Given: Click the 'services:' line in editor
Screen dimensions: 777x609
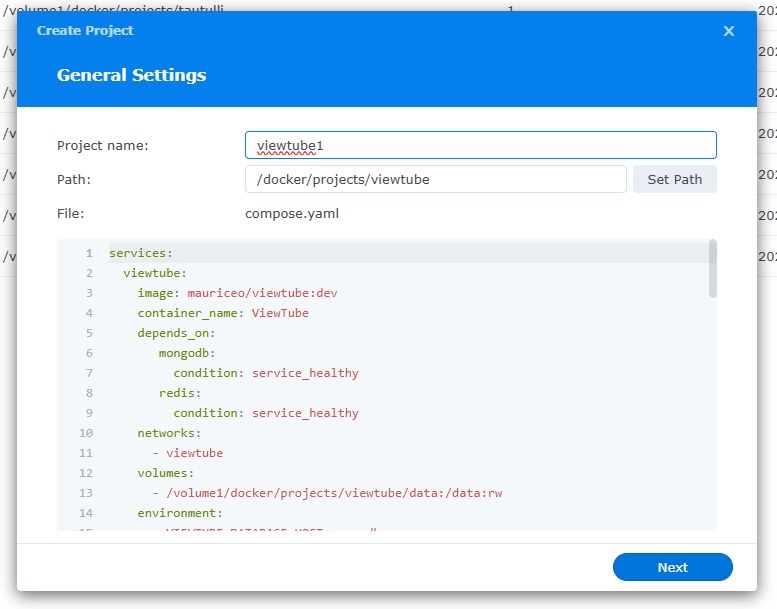Looking at the screenshot, I should pyautogui.click(x=141, y=253).
